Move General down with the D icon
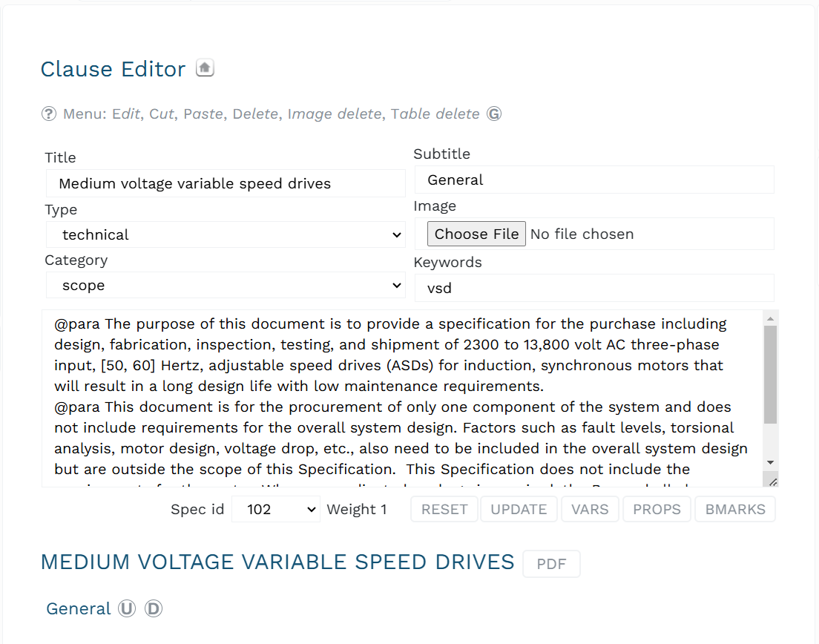Image resolution: width=819 pixels, height=644 pixels. pos(154,608)
